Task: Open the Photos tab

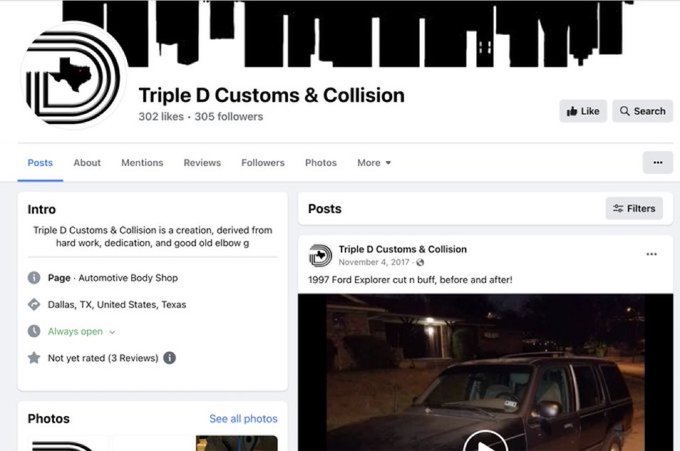Action: click(x=321, y=163)
